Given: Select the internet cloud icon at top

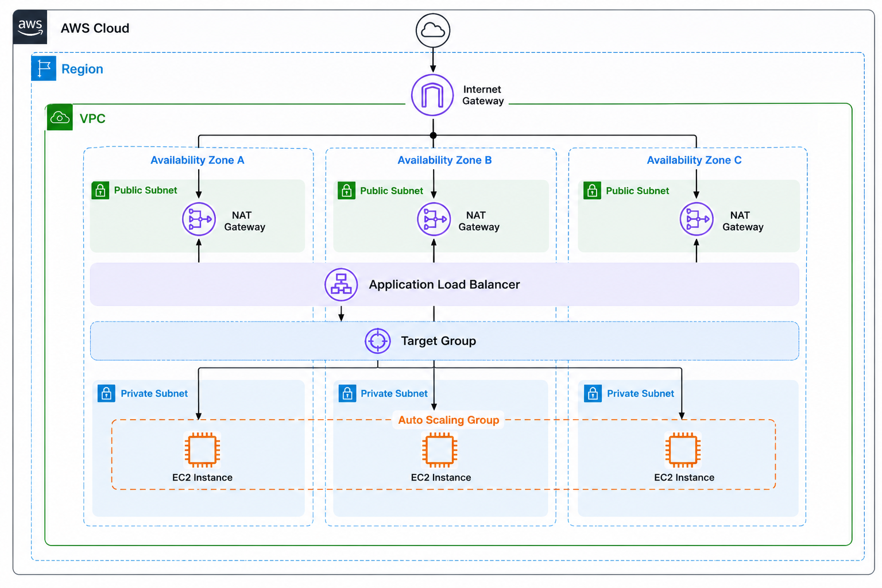Looking at the screenshot, I should tap(433, 30).
